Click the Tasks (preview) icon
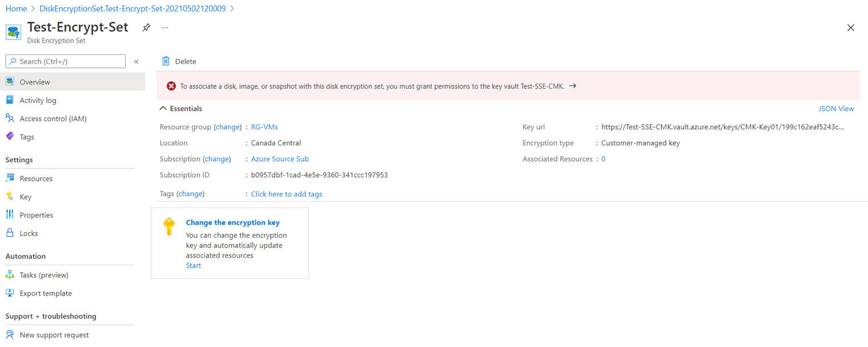868x347 pixels. click(10, 275)
